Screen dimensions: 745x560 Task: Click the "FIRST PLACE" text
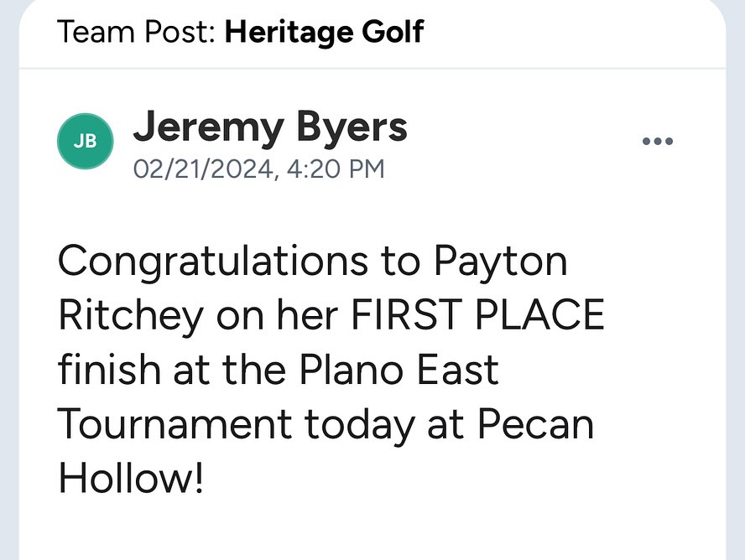coord(477,316)
